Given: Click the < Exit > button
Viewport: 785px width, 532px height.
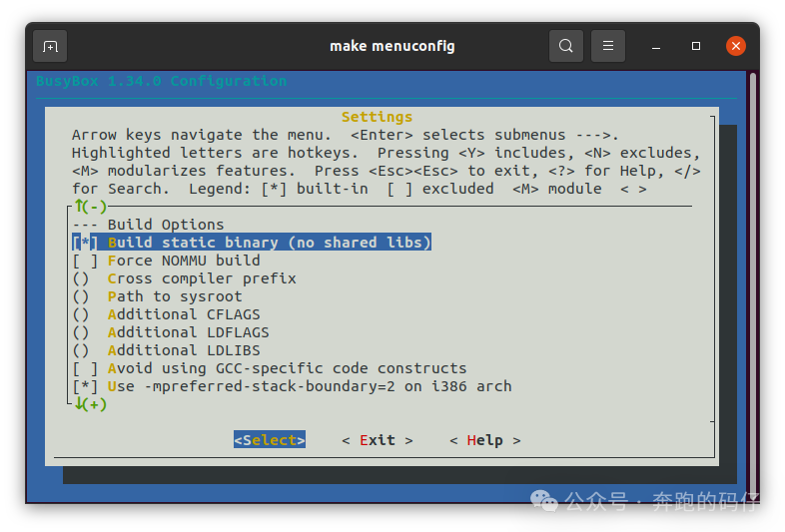Looking at the screenshot, I should (x=378, y=440).
